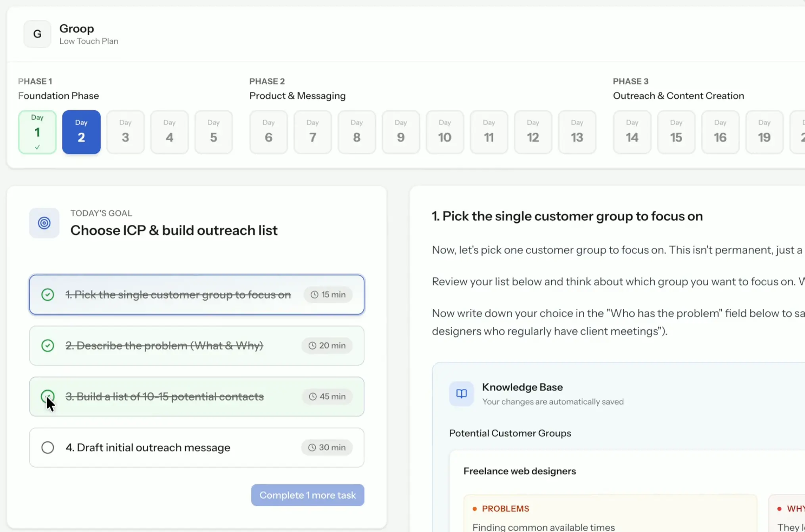The height and width of the screenshot is (532, 805).
Task: Click the Freelance web designers group name
Action: pos(519,471)
